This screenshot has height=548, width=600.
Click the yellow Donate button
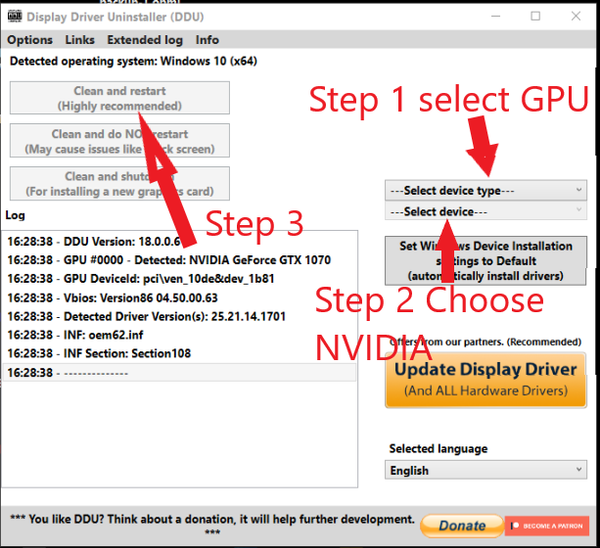coord(462,525)
